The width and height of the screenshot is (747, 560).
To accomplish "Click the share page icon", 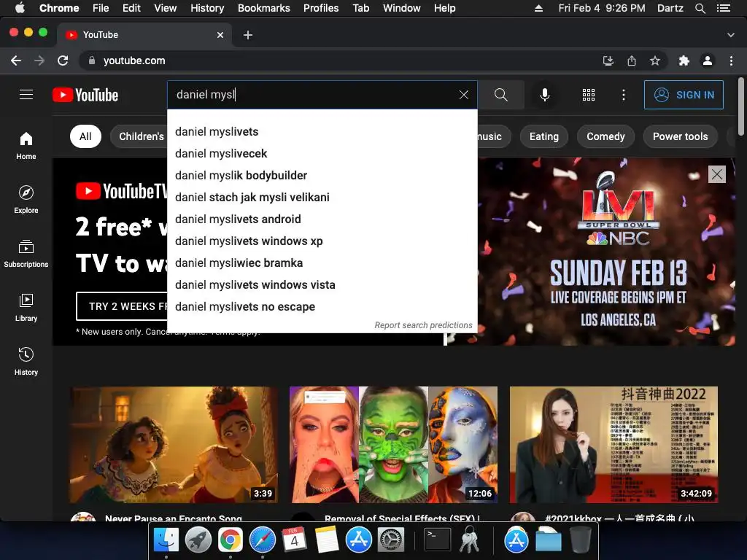I will (631, 61).
